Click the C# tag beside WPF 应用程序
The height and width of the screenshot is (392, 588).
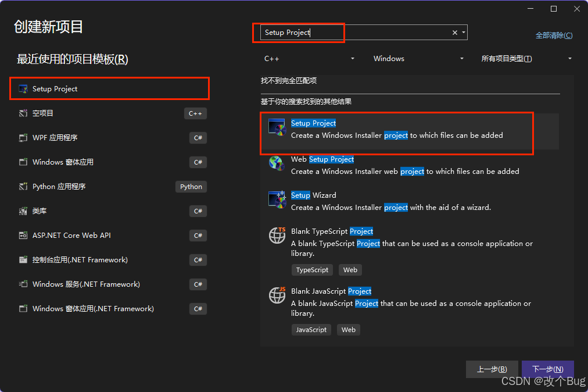[x=198, y=138]
